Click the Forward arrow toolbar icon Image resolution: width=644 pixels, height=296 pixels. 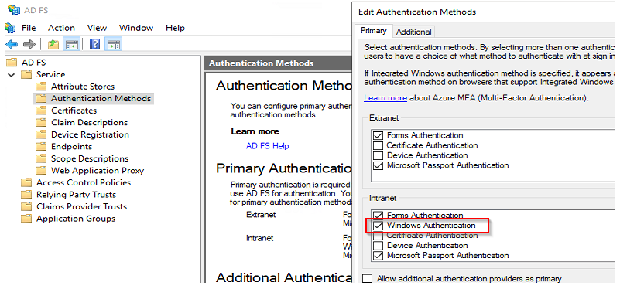29,44
